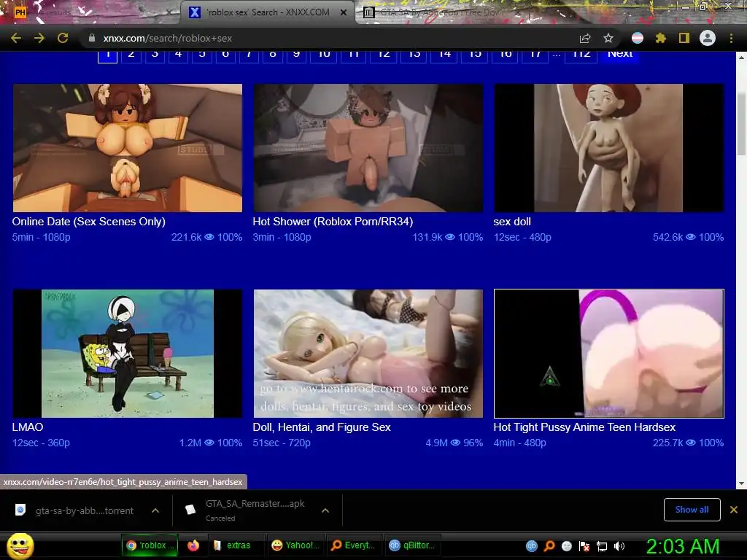Go to results page 8

click(273, 55)
